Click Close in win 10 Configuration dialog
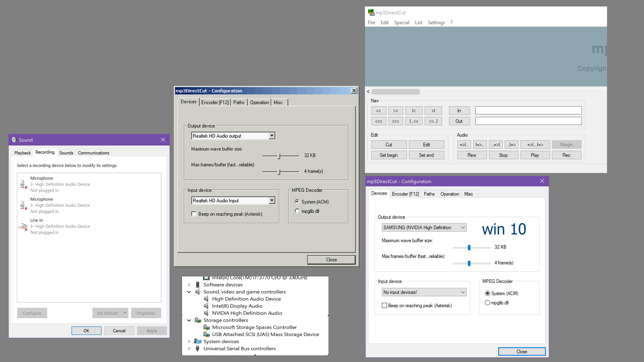Image resolution: width=644 pixels, height=362 pixels. (522, 351)
